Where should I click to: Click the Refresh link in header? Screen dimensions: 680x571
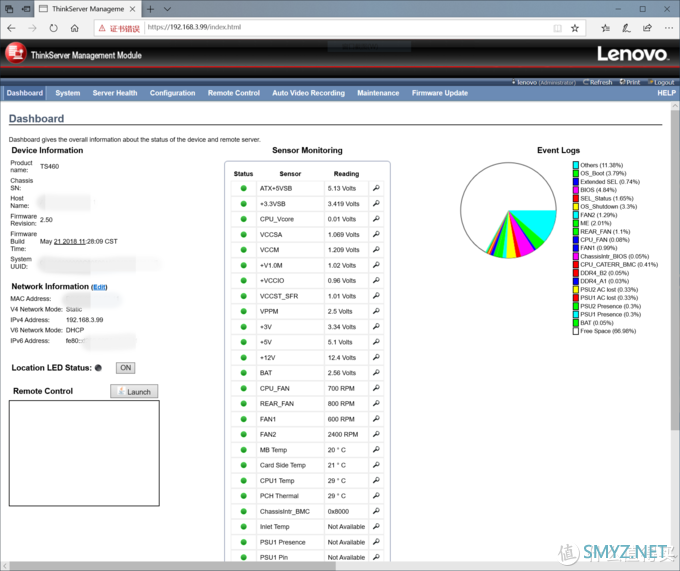click(598, 82)
